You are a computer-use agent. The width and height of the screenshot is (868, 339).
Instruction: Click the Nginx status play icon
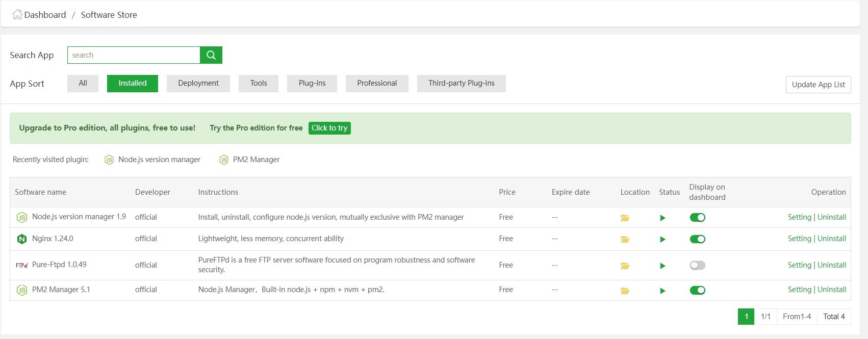click(662, 239)
